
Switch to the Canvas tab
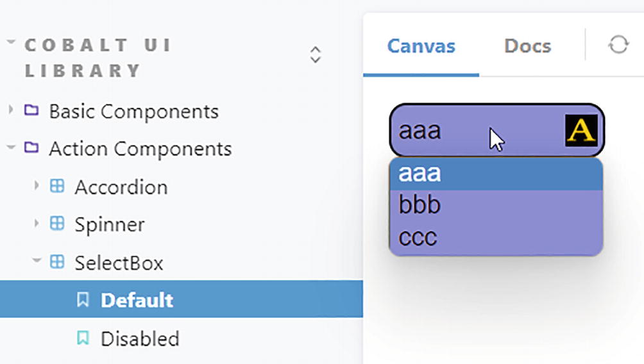point(421,46)
